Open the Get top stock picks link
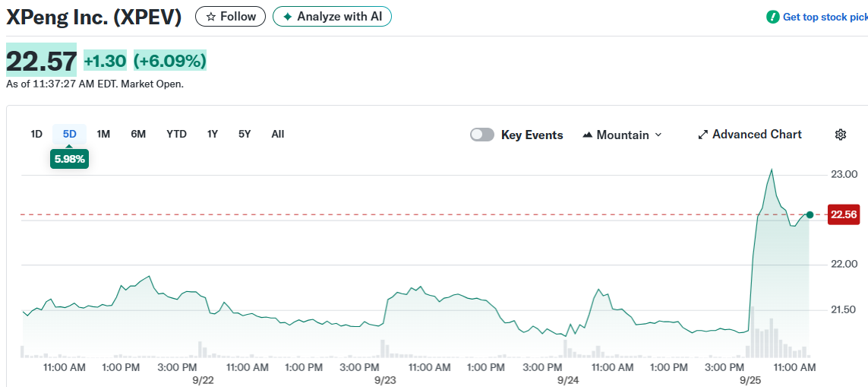Screen dimensions: 868x387 click(x=825, y=17)
